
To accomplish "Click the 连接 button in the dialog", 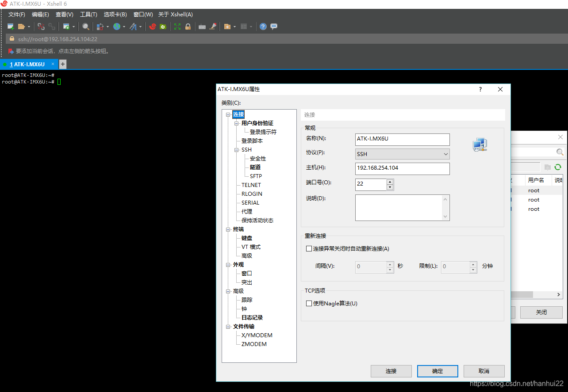I will click(x=391, y=371).
